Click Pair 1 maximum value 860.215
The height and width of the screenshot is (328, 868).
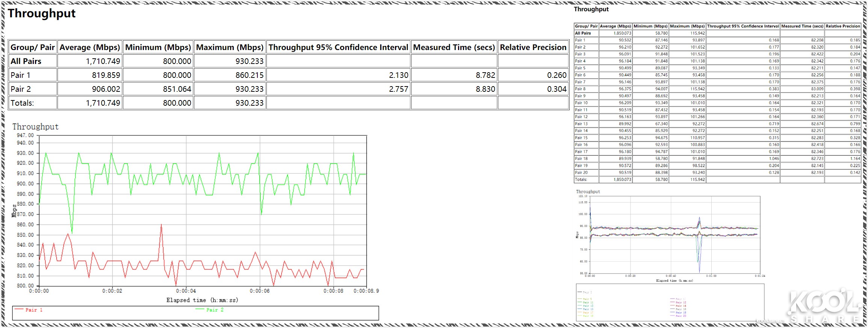250,75
